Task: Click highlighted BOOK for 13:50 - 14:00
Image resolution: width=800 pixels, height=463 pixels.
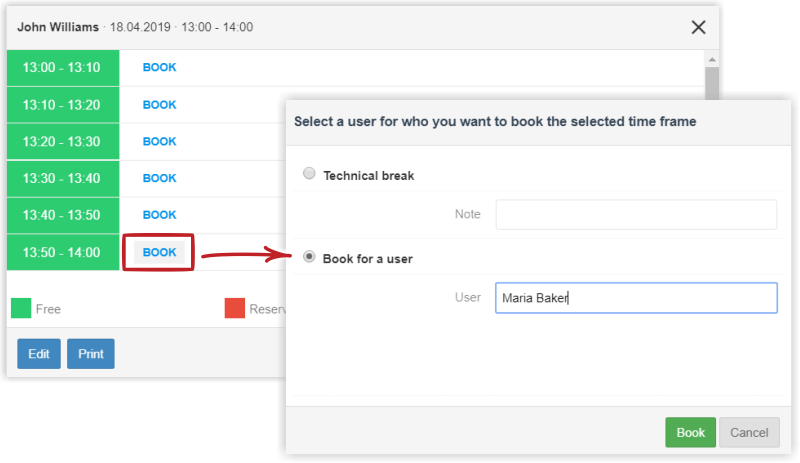Action: click(x=159, y=253)
